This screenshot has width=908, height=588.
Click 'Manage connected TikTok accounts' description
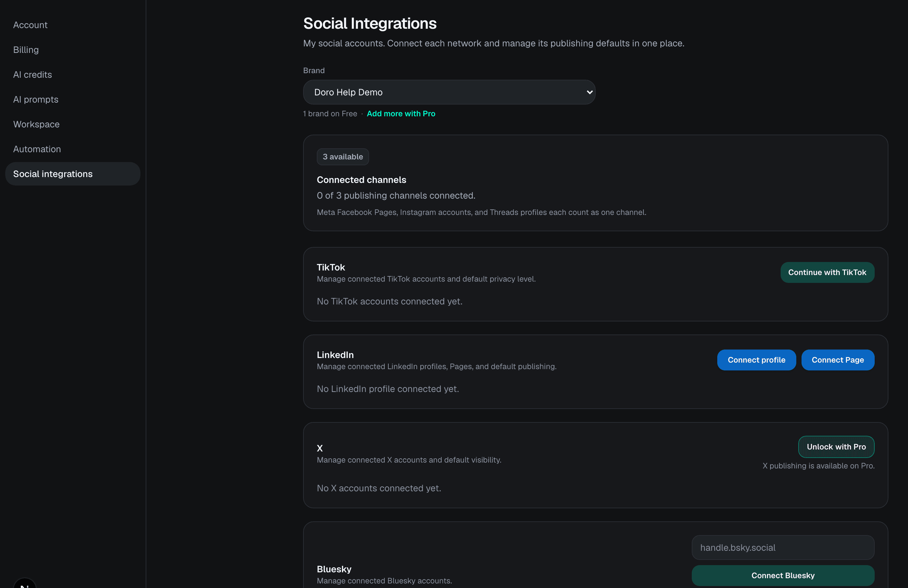click(426, 279)
